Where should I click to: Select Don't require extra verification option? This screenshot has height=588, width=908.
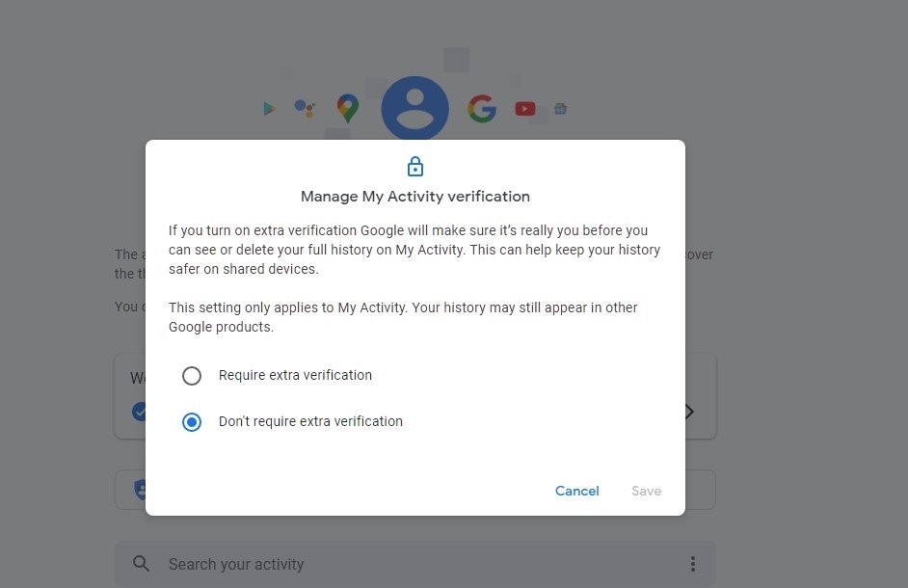click(192, 422)
